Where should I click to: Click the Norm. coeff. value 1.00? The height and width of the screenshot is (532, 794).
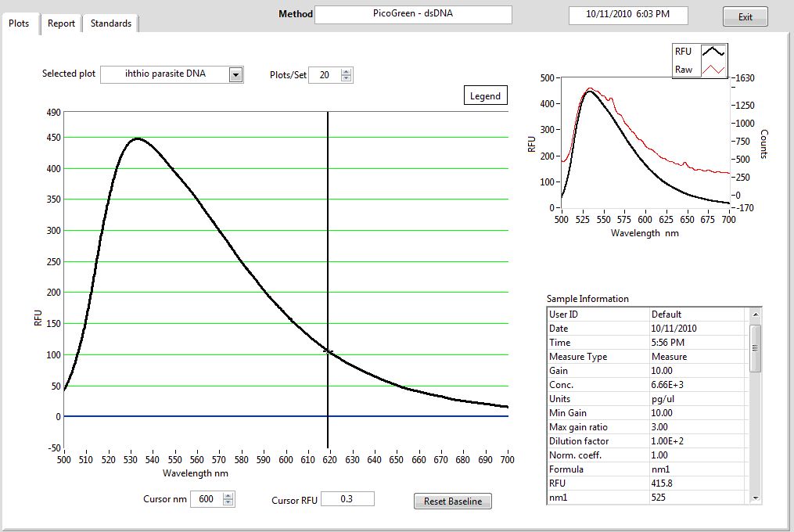tap(659, 455)
